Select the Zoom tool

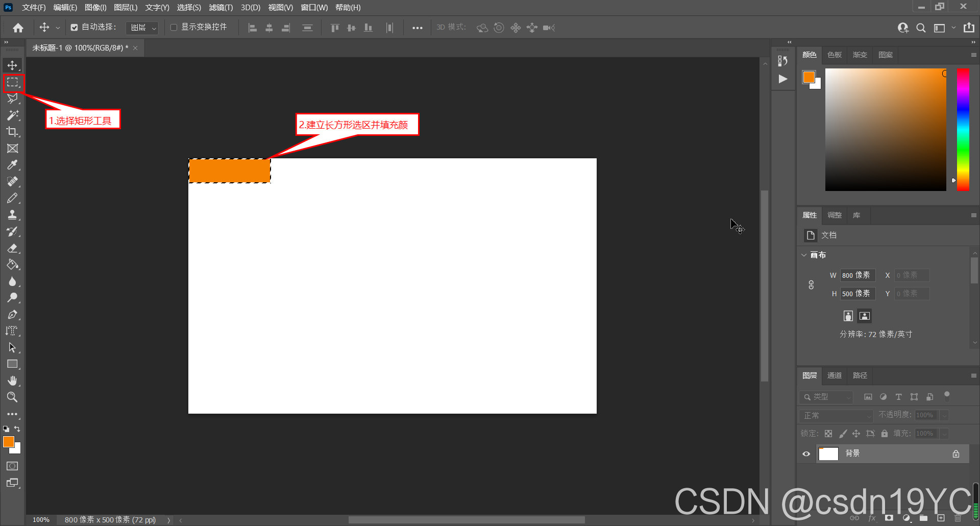(x=12, y=397)
